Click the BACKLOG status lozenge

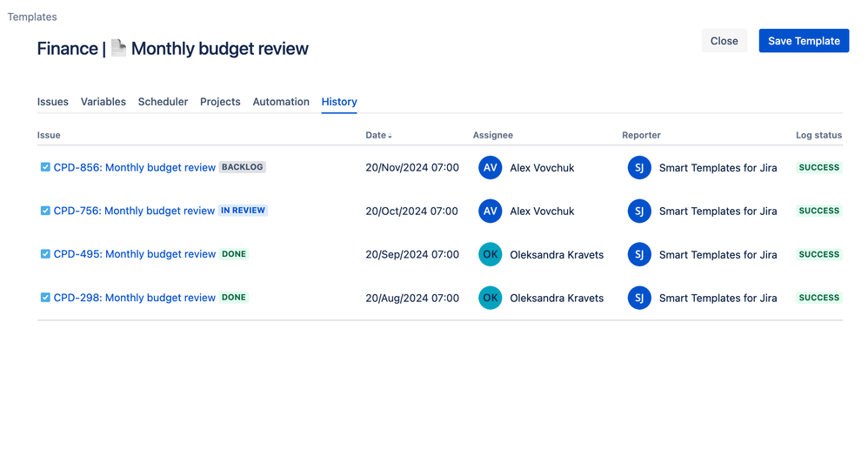click(242, 167)
